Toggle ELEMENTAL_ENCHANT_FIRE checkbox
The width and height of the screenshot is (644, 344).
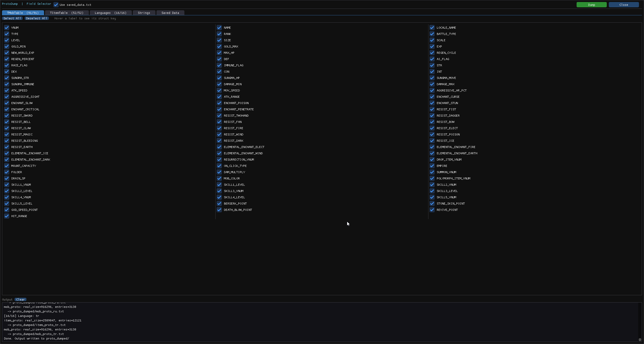click(x=432, y=147)
